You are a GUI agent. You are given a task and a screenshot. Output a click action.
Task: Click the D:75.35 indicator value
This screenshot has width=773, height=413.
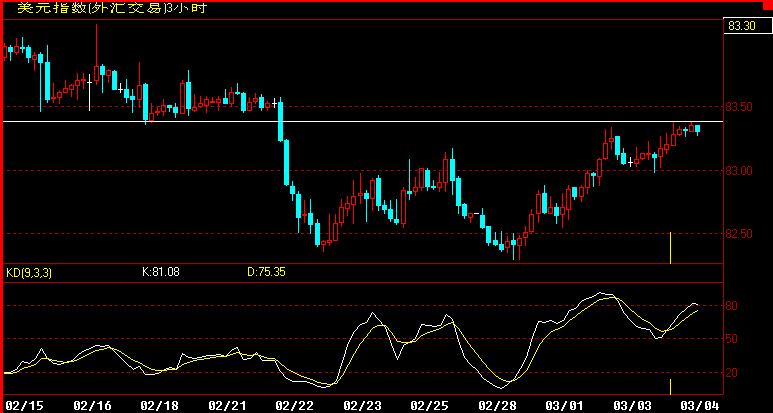[x=266, y=271]
